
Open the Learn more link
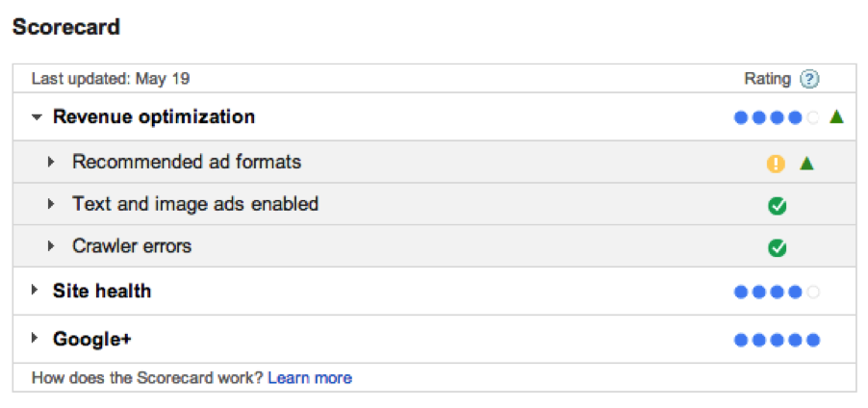point(310,378)
